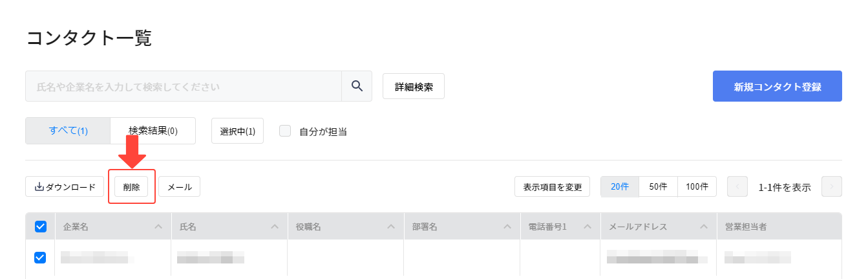868x279 pixels.
Task: Sort by 電話番号1 column arrow
Action: tap(587, 227)
